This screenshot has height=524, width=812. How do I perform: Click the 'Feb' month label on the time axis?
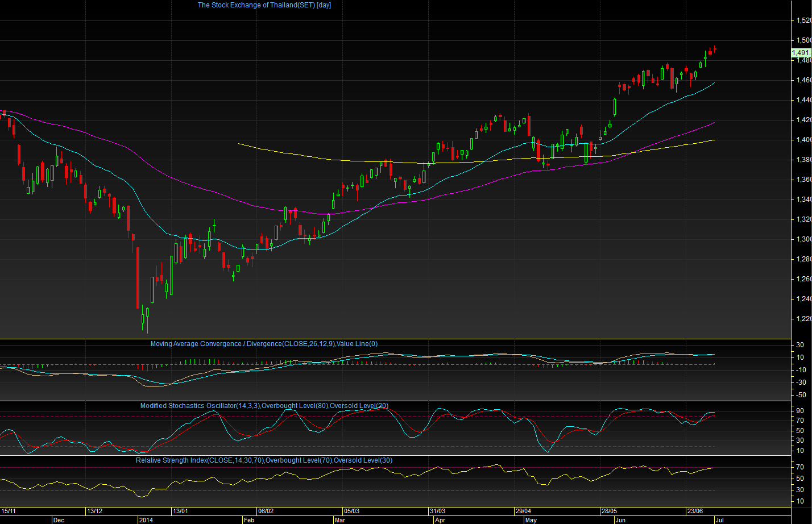coord(249,519)
